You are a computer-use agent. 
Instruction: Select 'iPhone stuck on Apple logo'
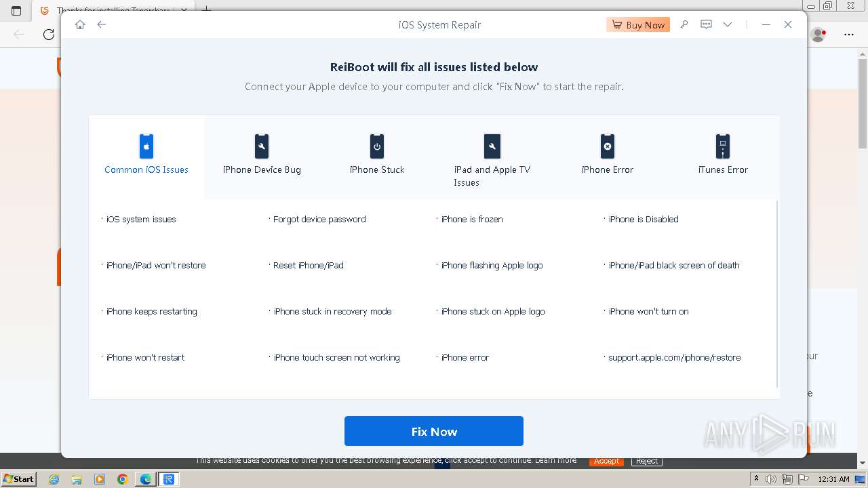493,311
